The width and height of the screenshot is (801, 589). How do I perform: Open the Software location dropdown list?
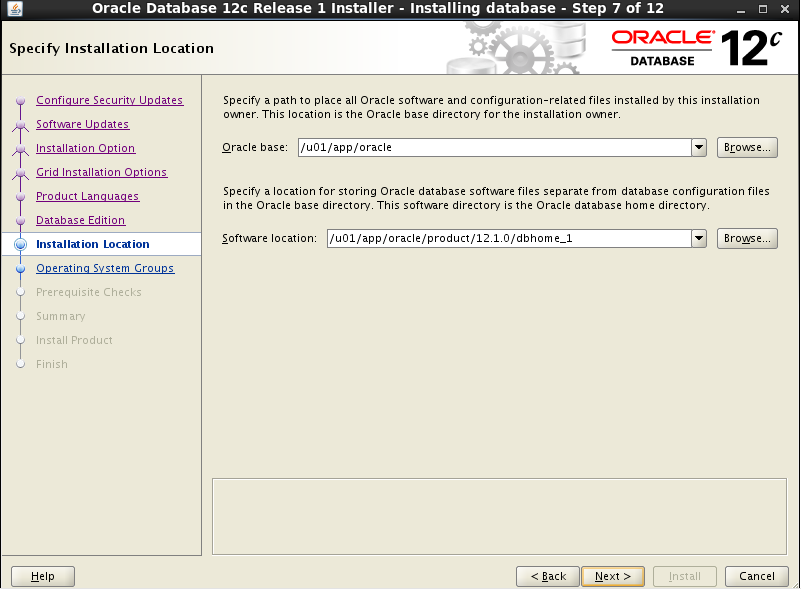700,238
